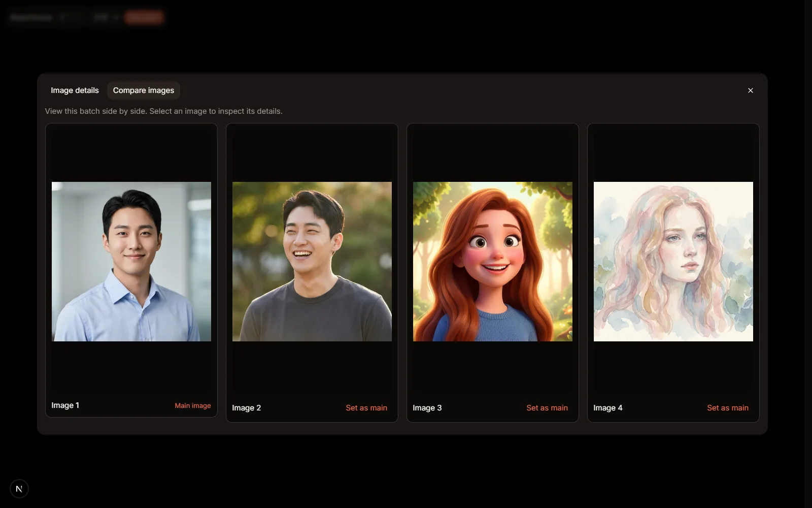
Task: Click the Image 2 caption text
Action: coord(247,408)
